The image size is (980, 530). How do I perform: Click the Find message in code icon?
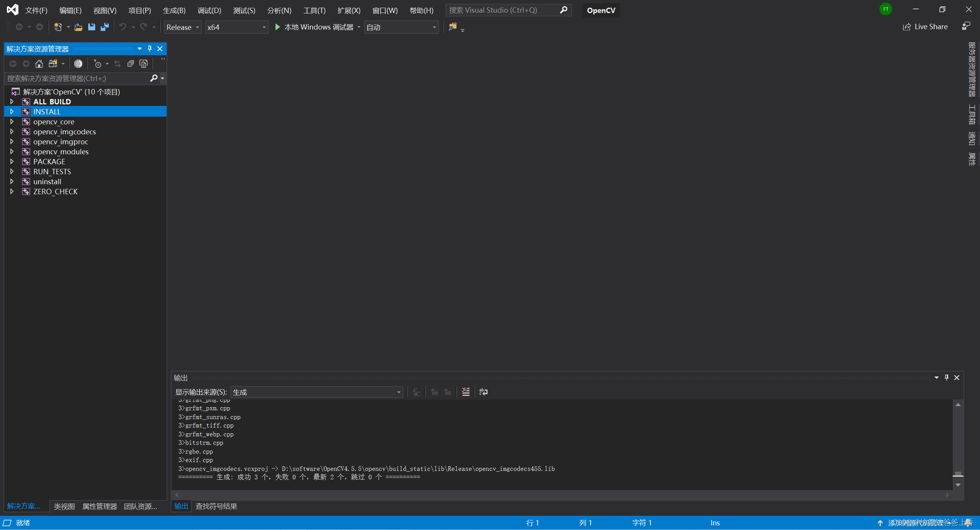click(416, 392)
